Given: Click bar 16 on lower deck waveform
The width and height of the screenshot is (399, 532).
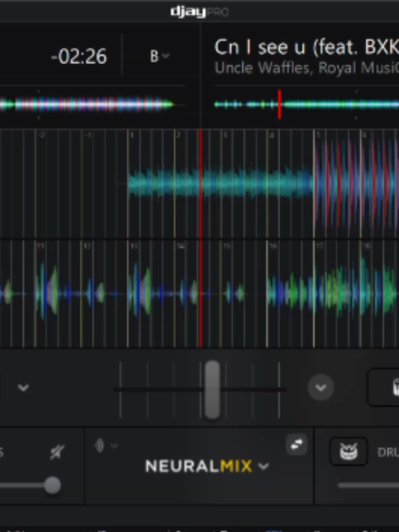Looking at the screenshot, I should [x=273, y=246].
